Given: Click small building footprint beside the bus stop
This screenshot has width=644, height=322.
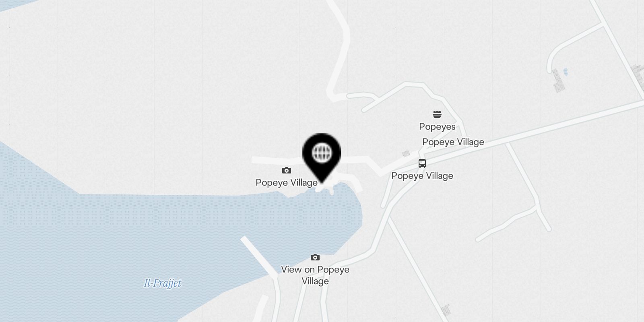Looking at the screenshot, I should (406, 153).
